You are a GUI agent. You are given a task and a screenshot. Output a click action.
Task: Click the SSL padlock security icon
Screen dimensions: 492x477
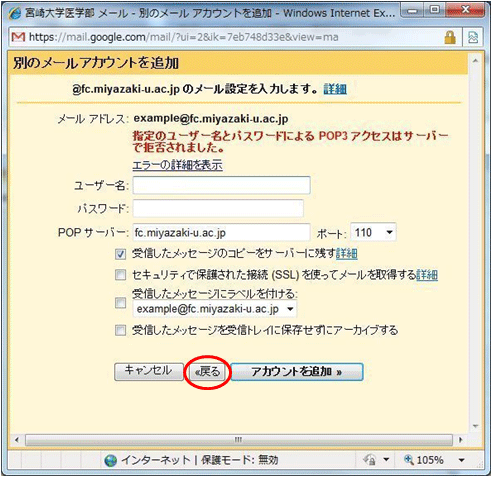[450, 37]
